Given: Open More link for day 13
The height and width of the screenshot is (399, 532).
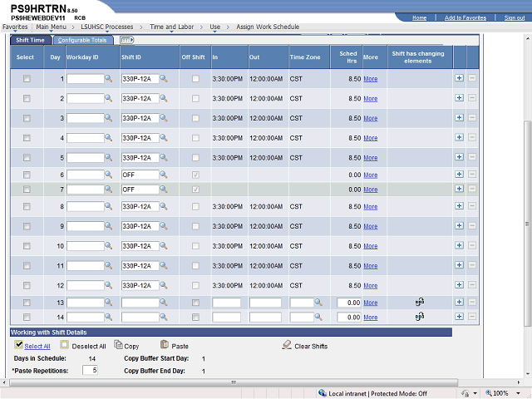Looking at the screenshot, I should [x=371, y=303].
